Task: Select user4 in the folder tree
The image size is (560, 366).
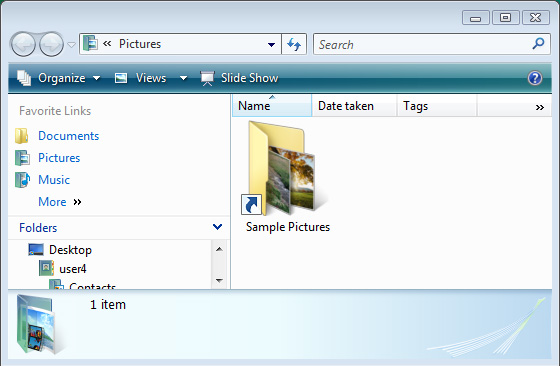Action: click(x=72, y=269)
